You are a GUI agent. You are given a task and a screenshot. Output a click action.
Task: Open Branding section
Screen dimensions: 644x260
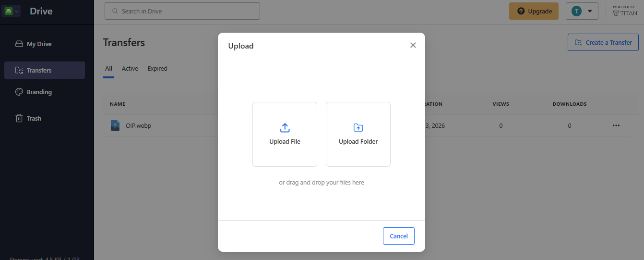point(45,92)
